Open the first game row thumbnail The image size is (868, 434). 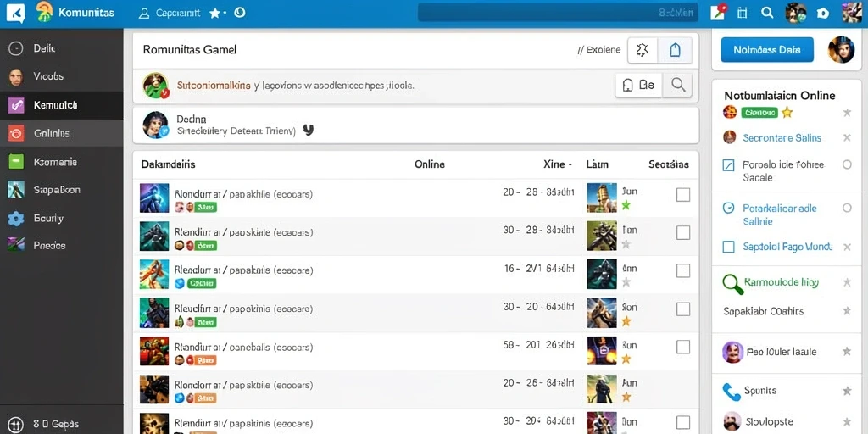(x=154, y=198)
